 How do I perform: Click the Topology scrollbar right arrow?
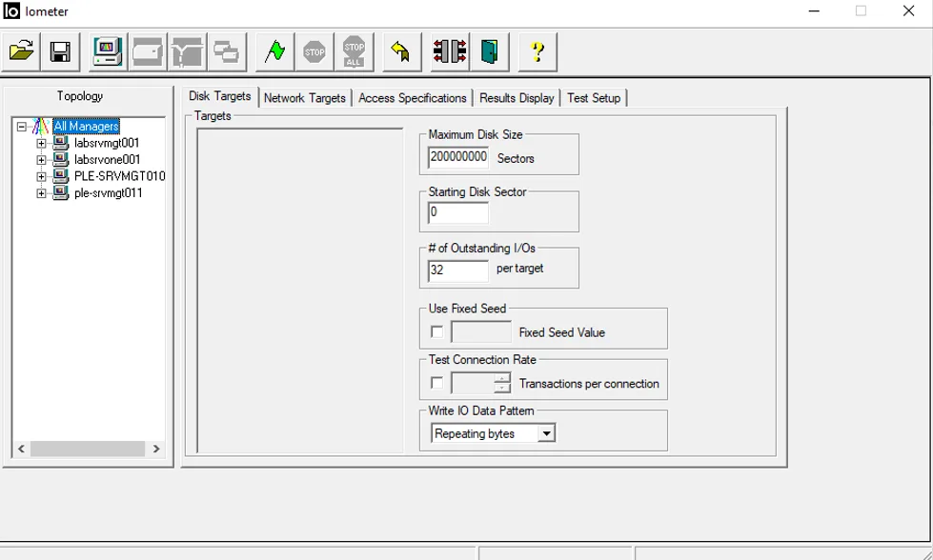(156, 449)
